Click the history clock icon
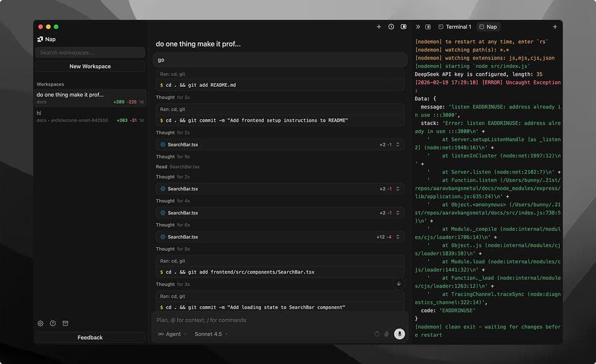 click(x=391, y=27)
